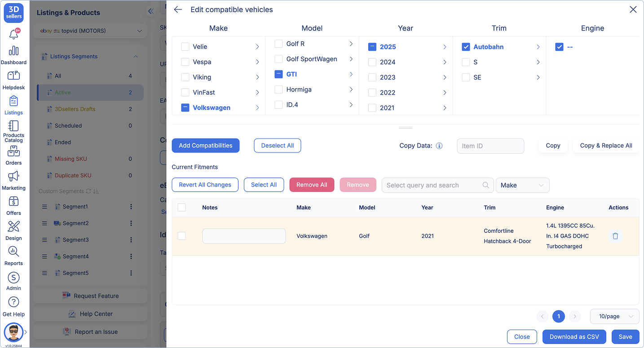Image resolution: width=644 pixels, height=348 pixels.
Task: Expand the VinFast make chevron
Action: pyautogui.click(x=257, y=92)
